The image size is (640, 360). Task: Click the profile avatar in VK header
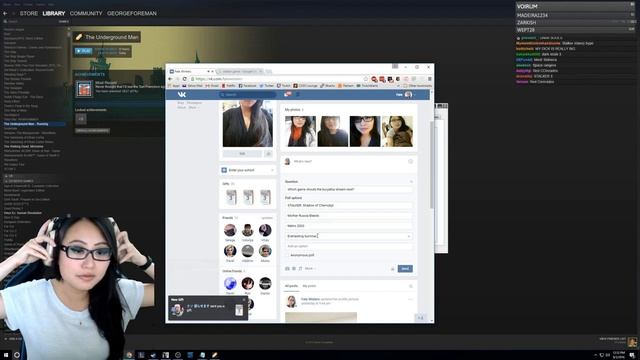408,95
